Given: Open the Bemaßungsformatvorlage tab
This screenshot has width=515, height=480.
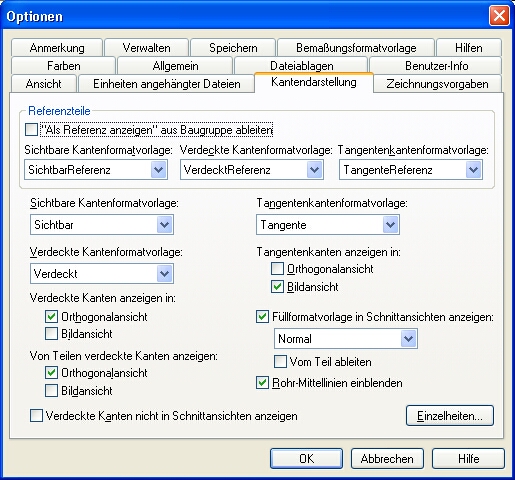Looking at the screenshot, I should point(356,48).
